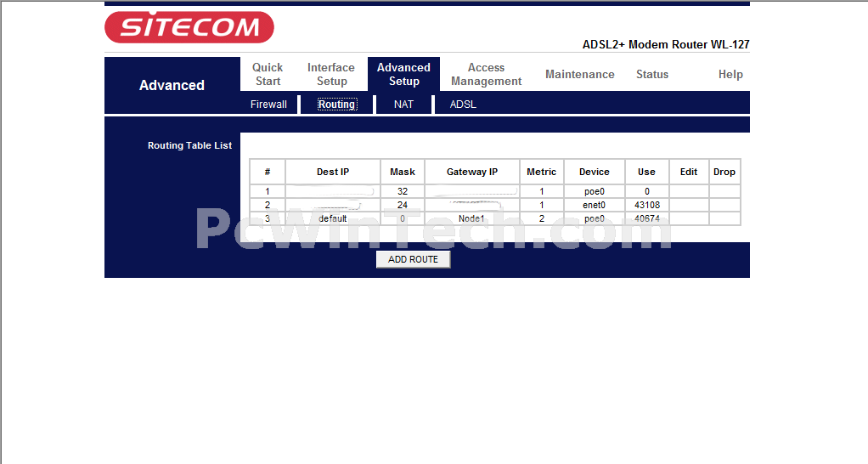
Task: Select the Advanced Setup tab
Action: 403,74
